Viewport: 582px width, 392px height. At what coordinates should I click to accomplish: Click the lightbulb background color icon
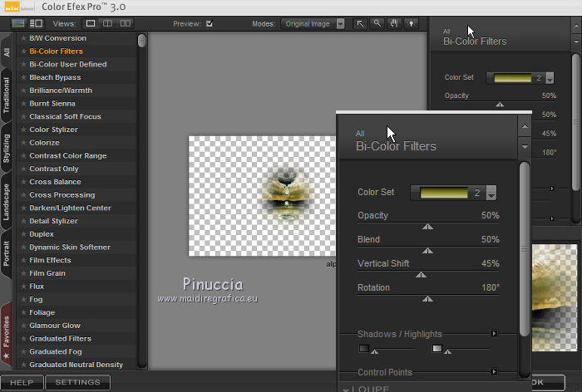pyautogui.click(x=411, y=24)
